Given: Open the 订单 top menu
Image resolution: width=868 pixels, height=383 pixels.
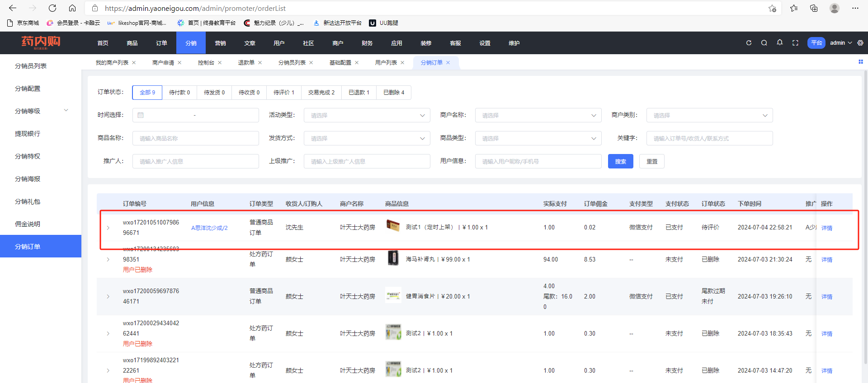Looking at the screenshot, I should (x=161, y=43).
